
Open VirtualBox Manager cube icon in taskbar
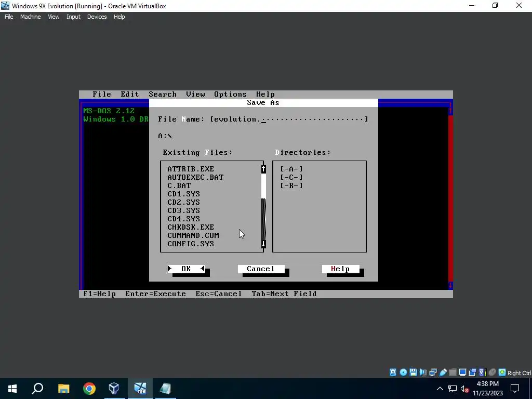tap(114, 389)
